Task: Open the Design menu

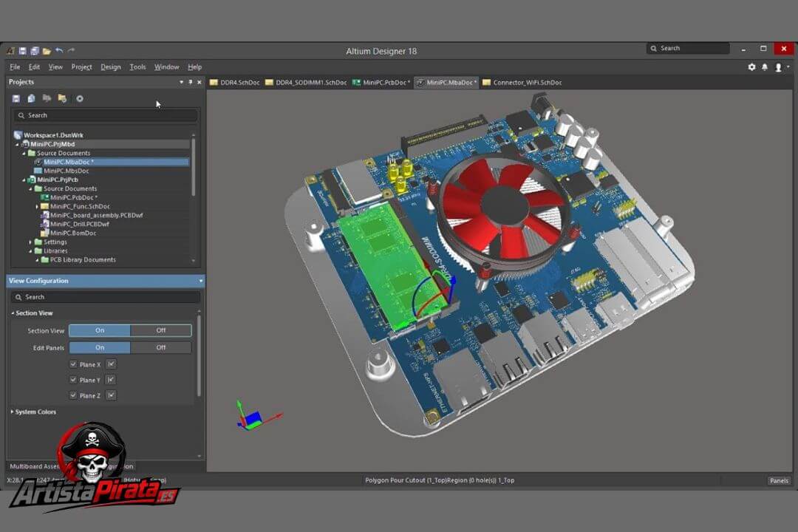Action: click(110, 67)
